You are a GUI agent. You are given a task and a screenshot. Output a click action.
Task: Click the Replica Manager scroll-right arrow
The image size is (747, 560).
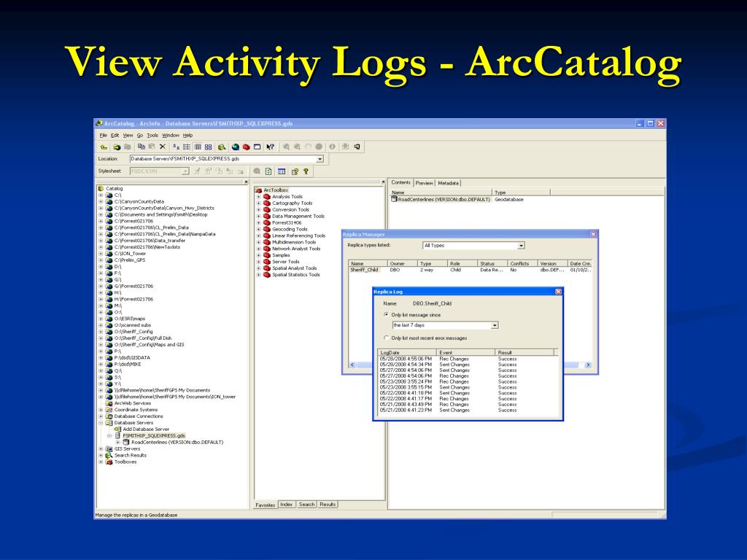click(x=588, y=365)
